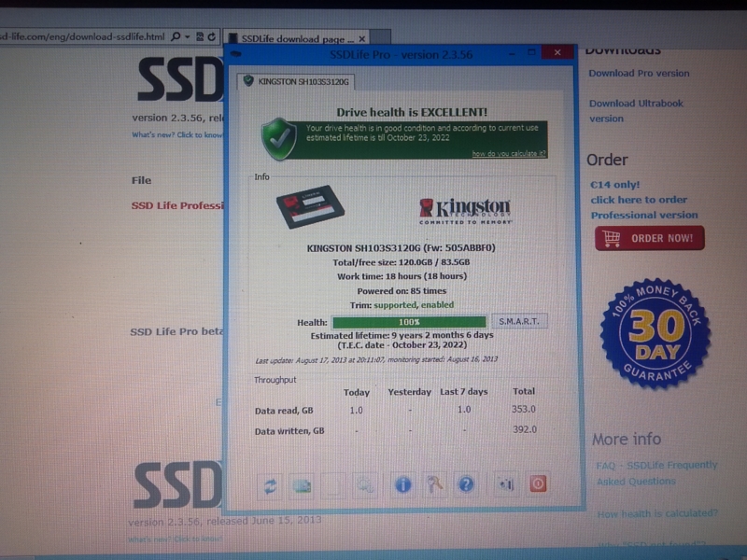Open 'FAQ - SSDLife Frequently Asked Questions' link

click(657, 473)
